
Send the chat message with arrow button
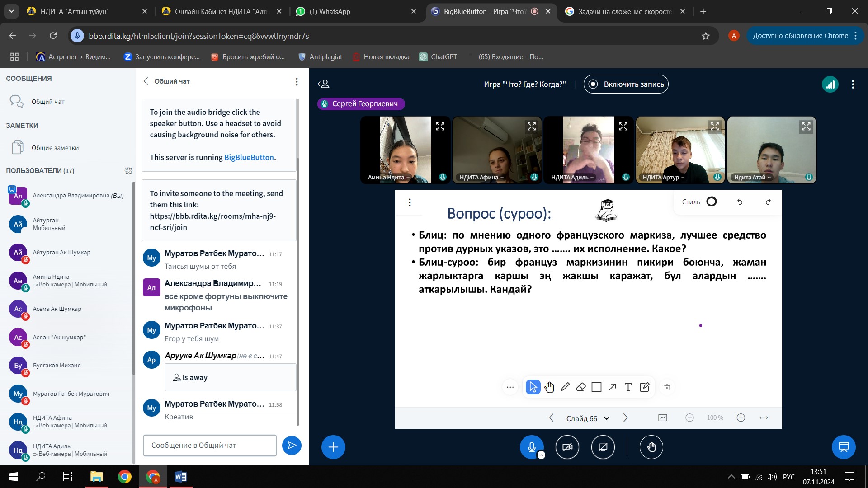(292, 446)
